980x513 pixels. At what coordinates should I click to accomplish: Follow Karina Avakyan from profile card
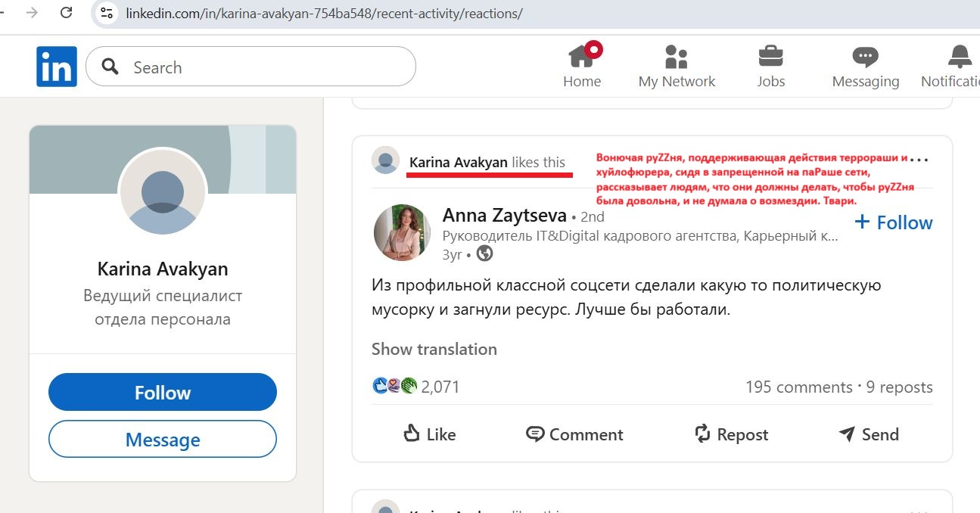tap(163, 393)
